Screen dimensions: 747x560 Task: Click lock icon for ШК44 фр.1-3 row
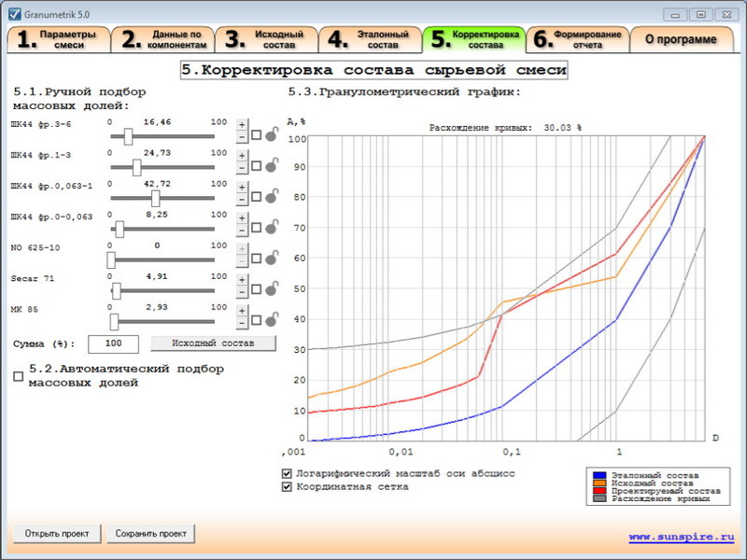(x=272, y=165)
